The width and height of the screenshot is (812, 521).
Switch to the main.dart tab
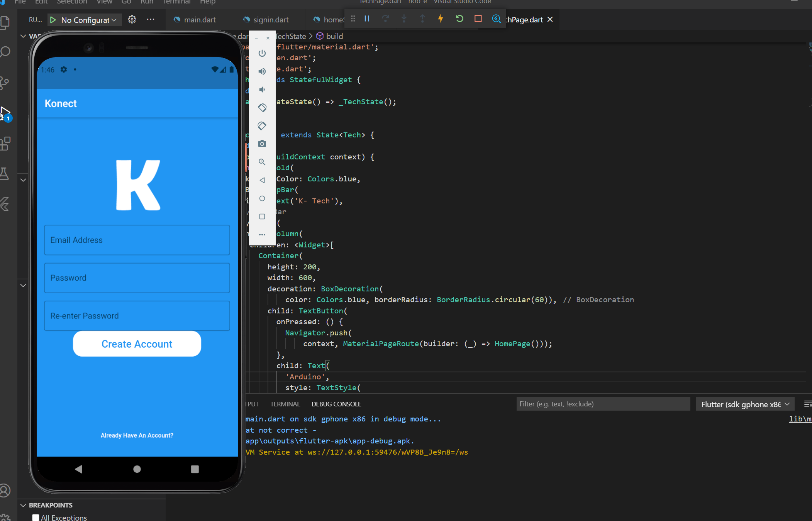195,20
